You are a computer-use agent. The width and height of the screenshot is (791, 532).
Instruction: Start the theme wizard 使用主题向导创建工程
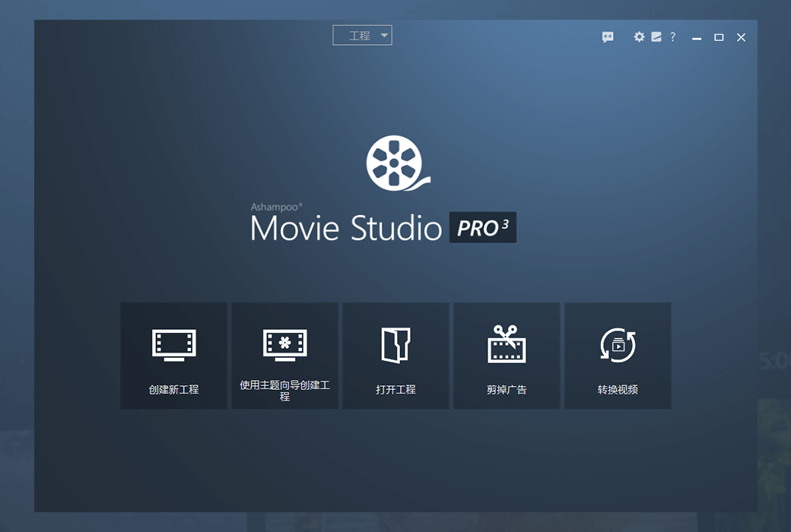[x=285, y=356]
